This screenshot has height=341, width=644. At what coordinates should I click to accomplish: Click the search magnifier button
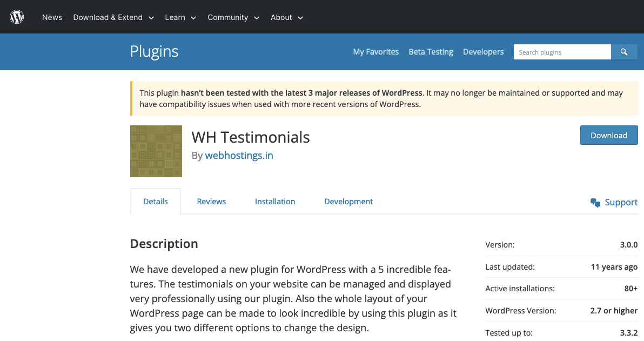pos(624,52)
